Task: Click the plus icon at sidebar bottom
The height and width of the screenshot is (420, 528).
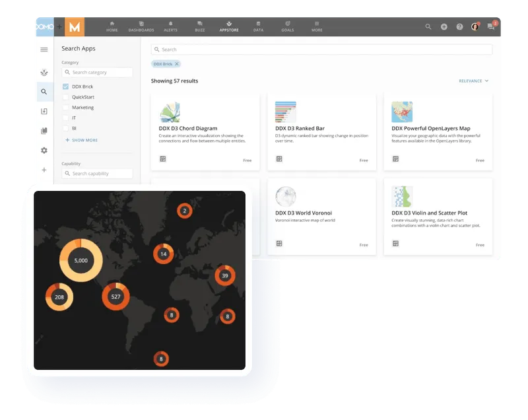Action: coord(44,170)
